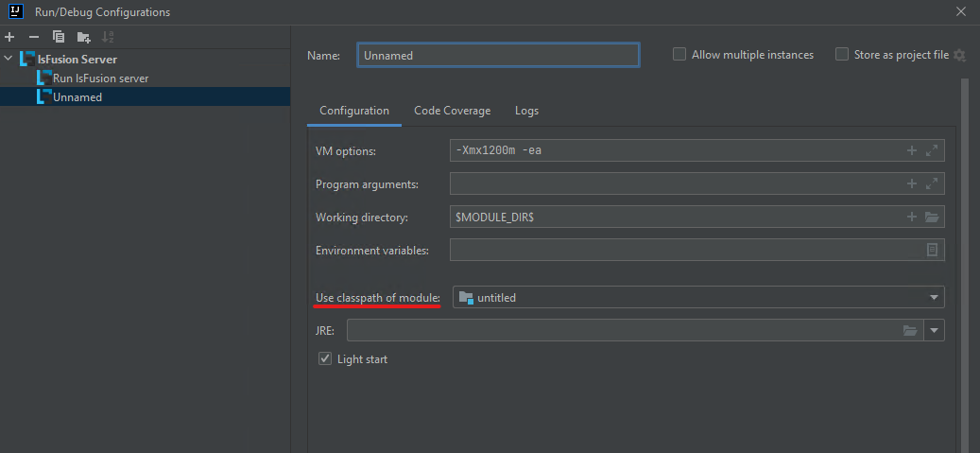Expand the VM options field editor
The width and height of the screenshot is (980, 453).
click(x=932, y=150)
